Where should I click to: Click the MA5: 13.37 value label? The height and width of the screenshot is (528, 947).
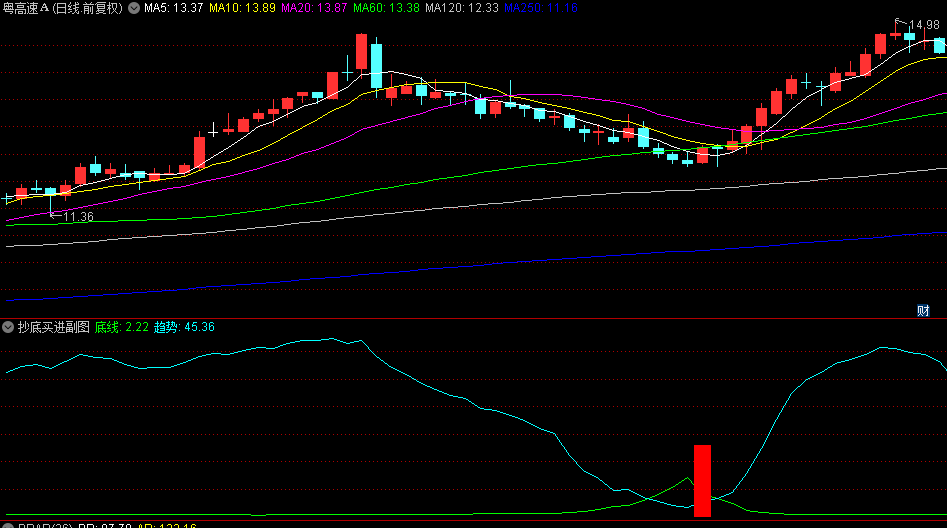tap(173, 8)
